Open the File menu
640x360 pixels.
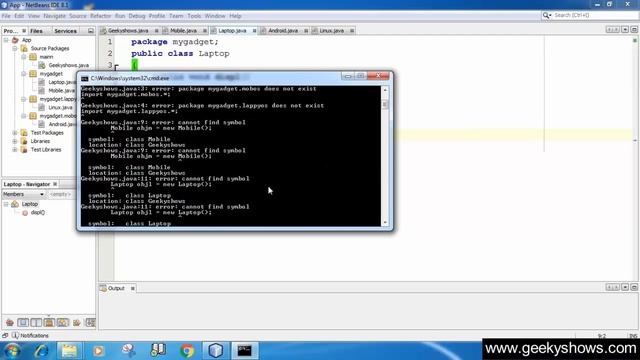[6, 16]
